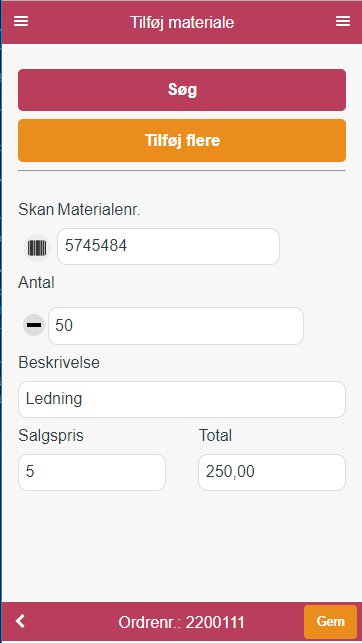Image resolution: width=362 pixels, height=643 pixels.
Task: Click the Salgspris input showing 5
Action: pyautogui.click(x=92, y=472)
